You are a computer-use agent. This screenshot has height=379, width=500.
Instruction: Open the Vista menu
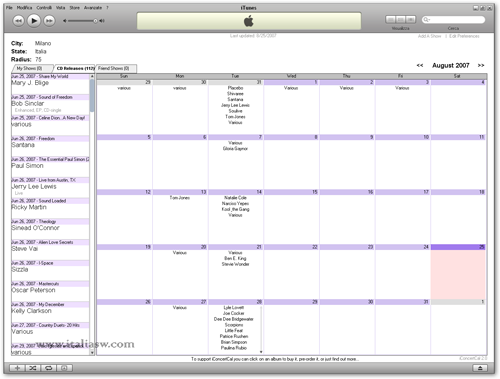point(60,7)
